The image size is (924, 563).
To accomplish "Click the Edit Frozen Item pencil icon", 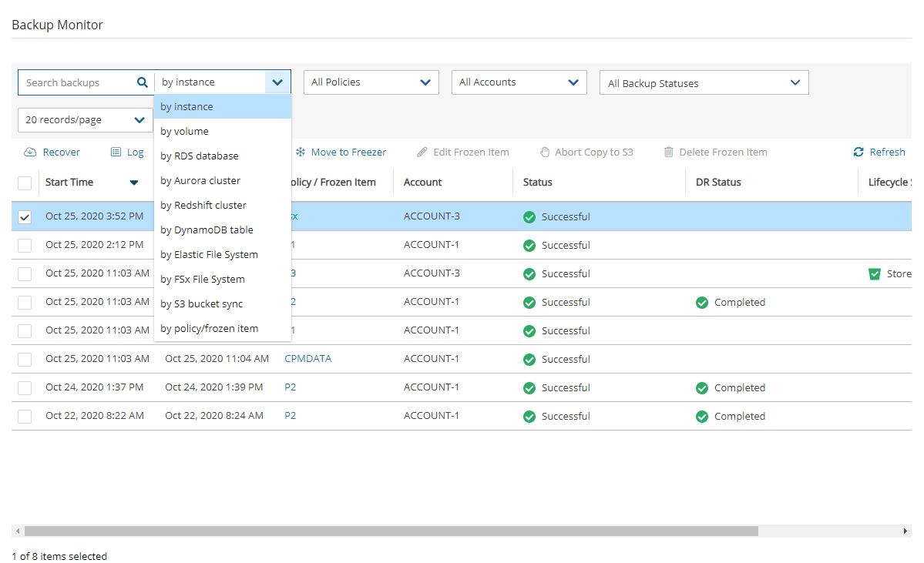I will coord(422,152).
